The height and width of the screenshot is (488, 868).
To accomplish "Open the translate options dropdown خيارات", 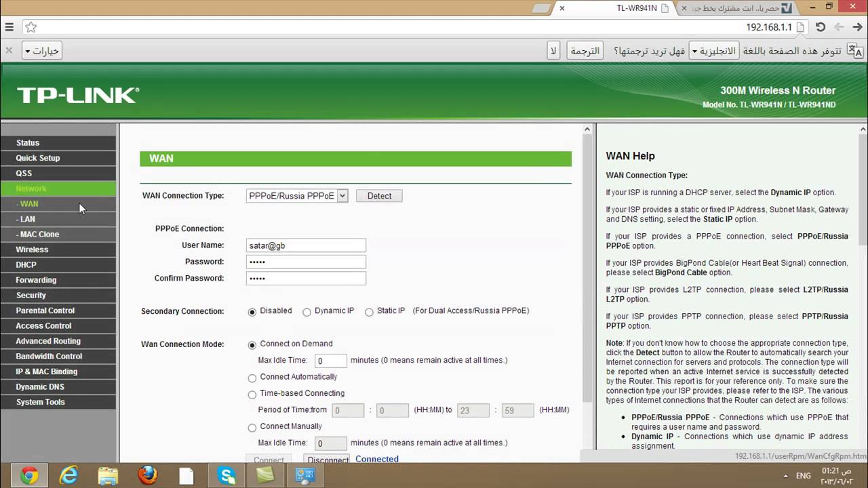I will point(42,51).
